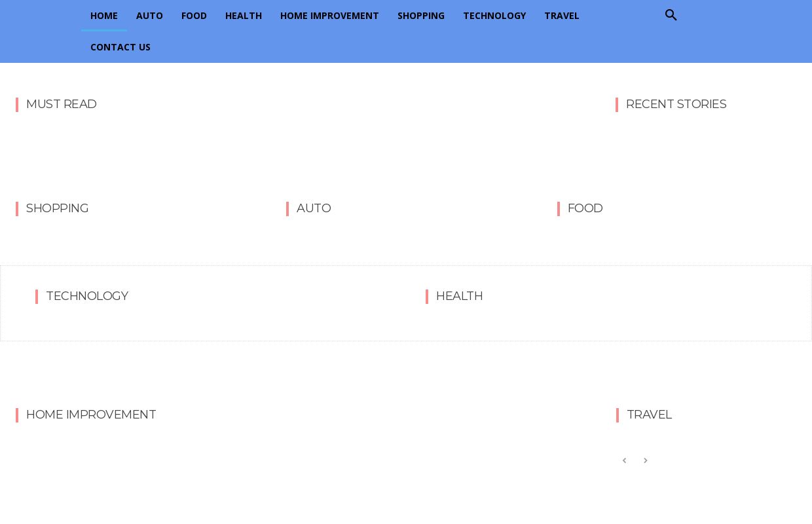
Task: Choose Health in the top navigation menu
Action: click(244, 16)
